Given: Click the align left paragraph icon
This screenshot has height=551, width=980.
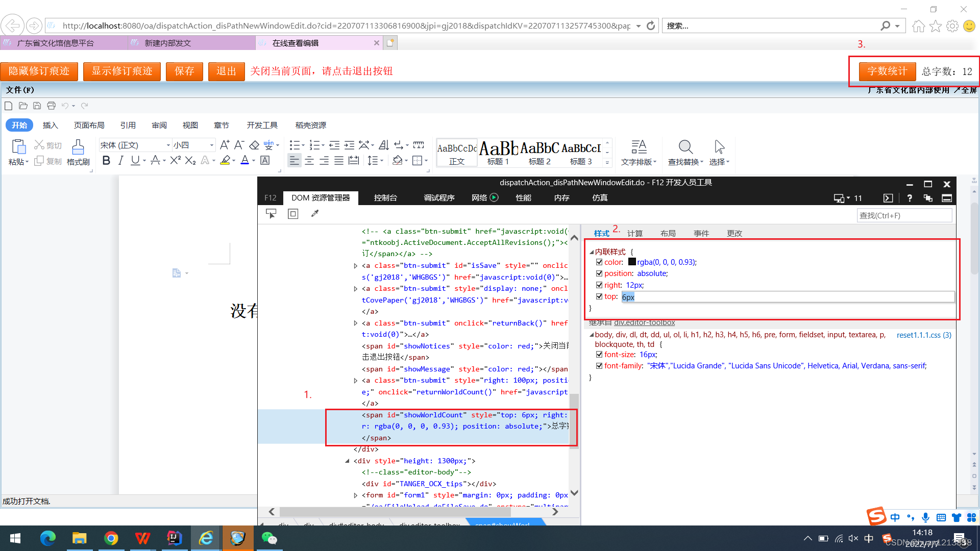Looking at the screenshot, I should click(x=295, y=161).
